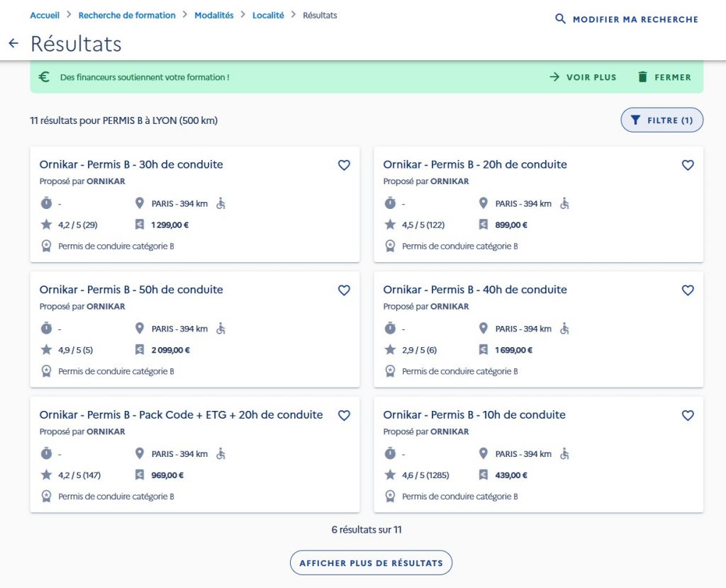Open Ornikar Permis B - 20h de conduite title

click(x=475, y=164)
